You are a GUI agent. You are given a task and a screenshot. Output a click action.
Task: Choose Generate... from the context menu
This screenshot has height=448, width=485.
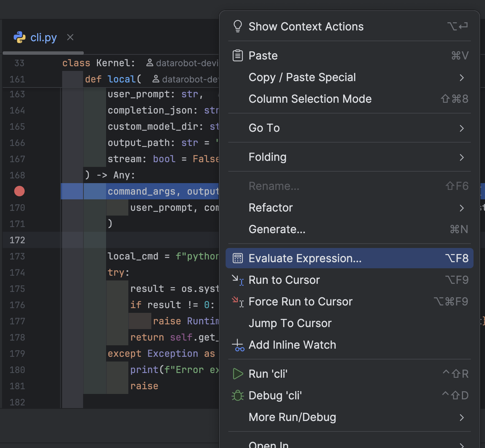pyautogui.click(x=277, y=229)
